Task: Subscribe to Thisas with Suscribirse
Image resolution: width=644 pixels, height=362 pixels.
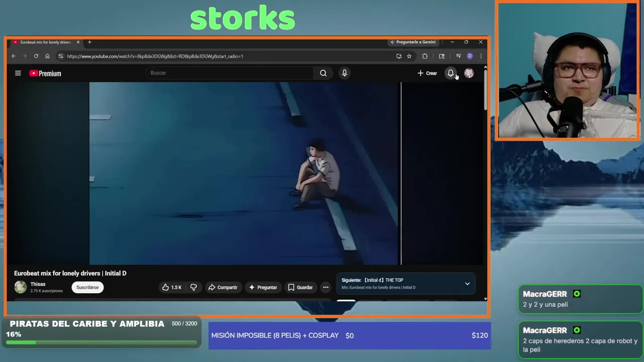Action: [x=88, y=287]
